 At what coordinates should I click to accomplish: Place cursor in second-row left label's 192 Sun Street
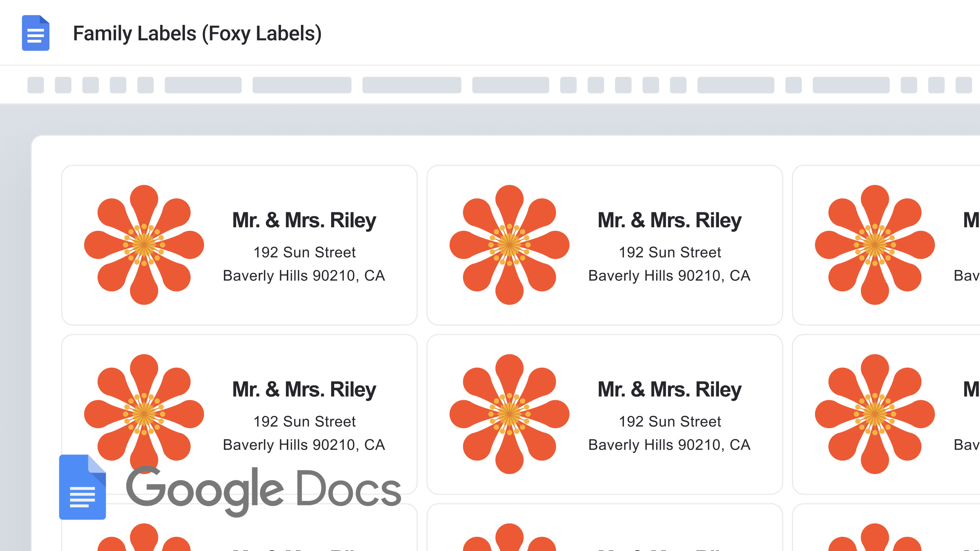304,422
